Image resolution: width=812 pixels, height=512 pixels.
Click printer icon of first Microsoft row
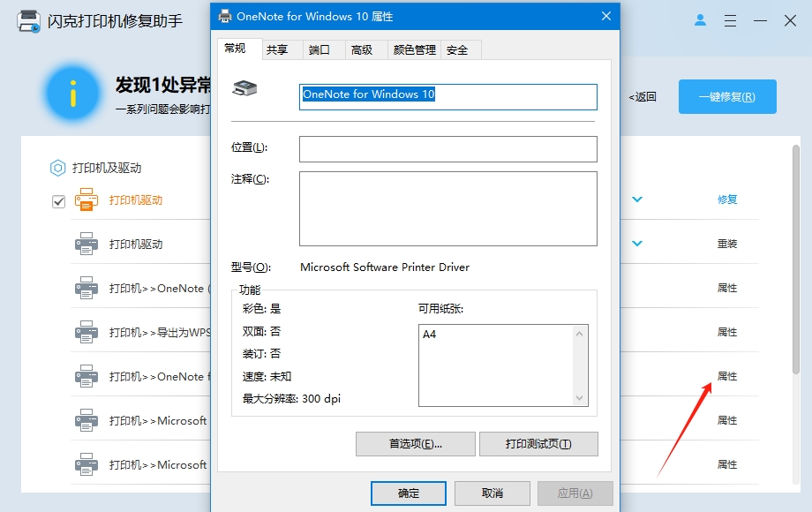click(86, 420)
